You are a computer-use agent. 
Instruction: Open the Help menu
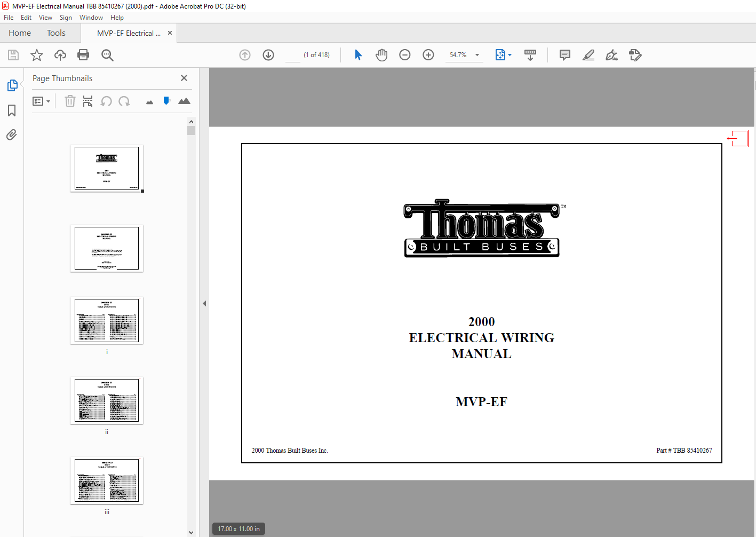click(x=117, y=18)
